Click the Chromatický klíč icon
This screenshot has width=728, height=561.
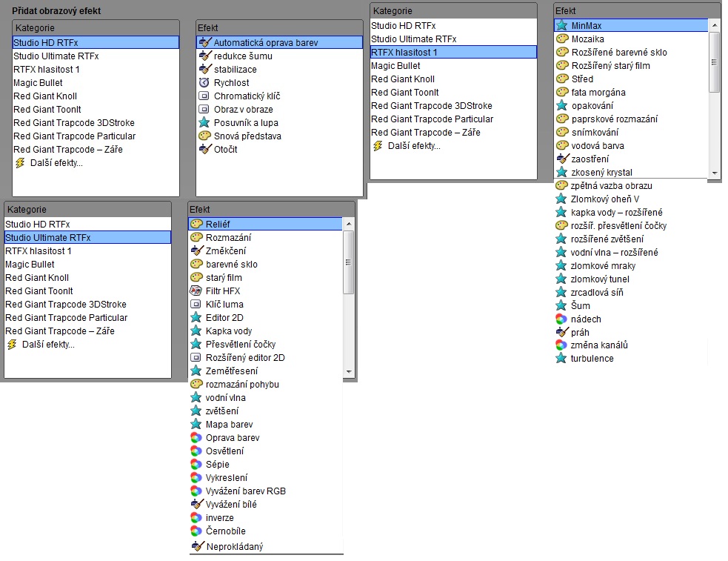point(204,96)
